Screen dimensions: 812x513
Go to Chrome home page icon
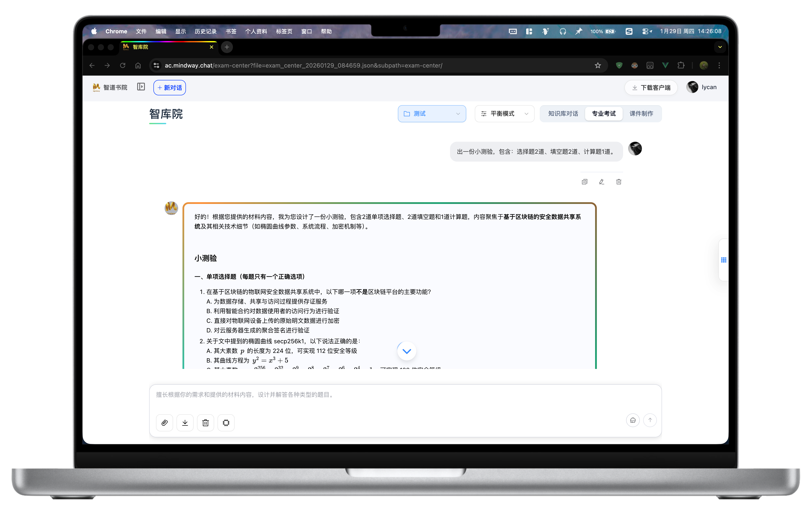pyautogui.click(x=138, y=65)
